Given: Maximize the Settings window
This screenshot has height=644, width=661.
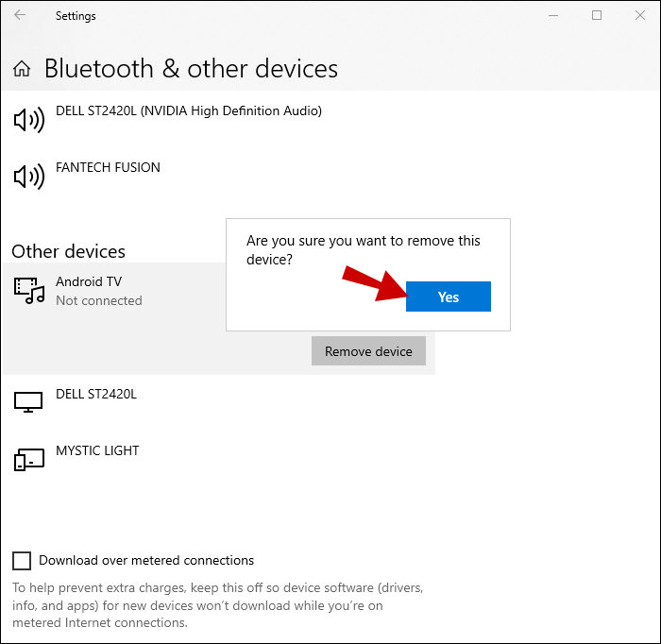Looking at the screenshot, I should coord(597,15).
